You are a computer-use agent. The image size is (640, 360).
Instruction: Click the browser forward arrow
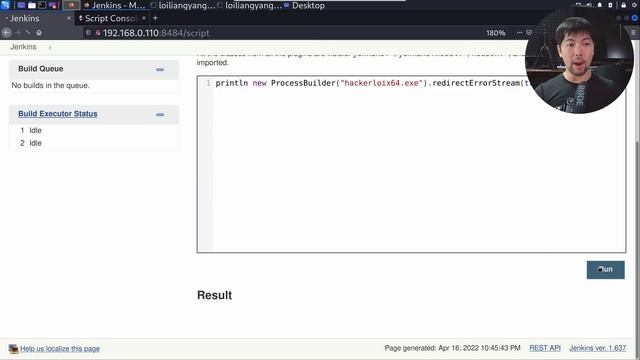(x=18, y=33)
